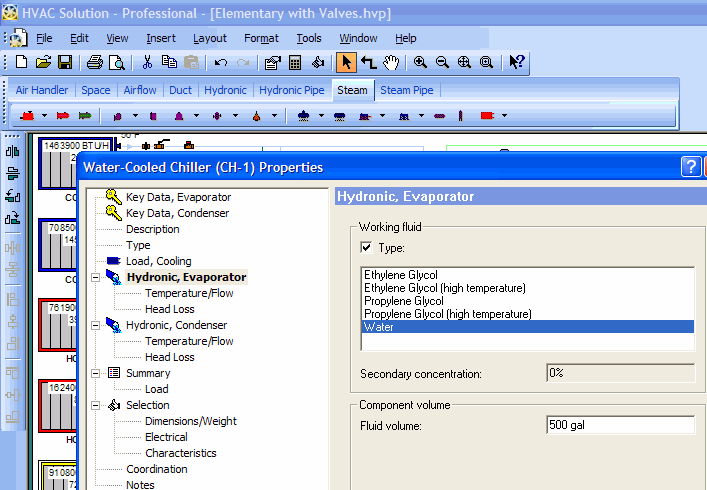Viewport: 707px width, 490px height.
Task: Toggle the working fluid Type checkbox
Action: click(x=367, y=247)
